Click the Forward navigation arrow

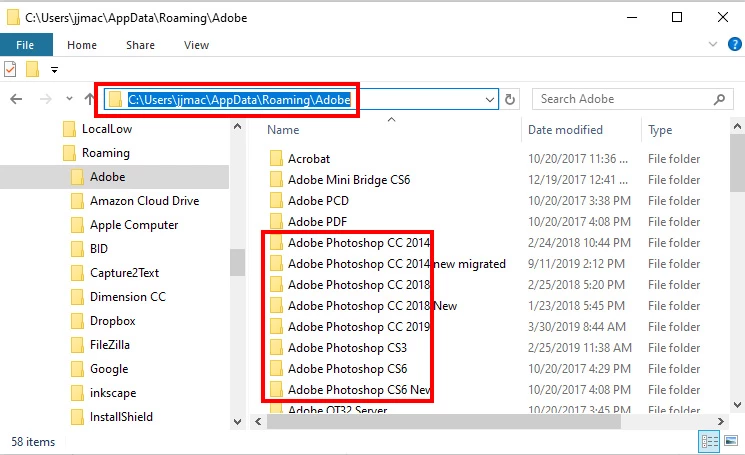[x=46, y=99]
